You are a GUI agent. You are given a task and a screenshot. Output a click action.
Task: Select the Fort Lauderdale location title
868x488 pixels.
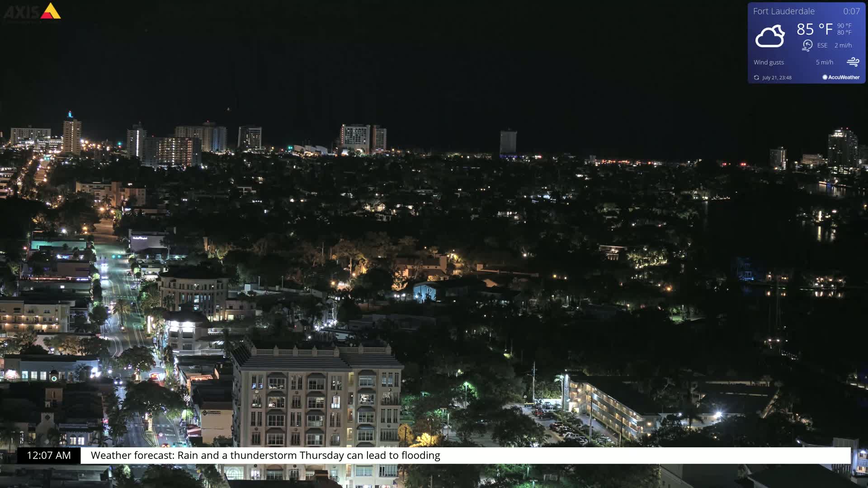pyautogui.click(x=783, y=11)
